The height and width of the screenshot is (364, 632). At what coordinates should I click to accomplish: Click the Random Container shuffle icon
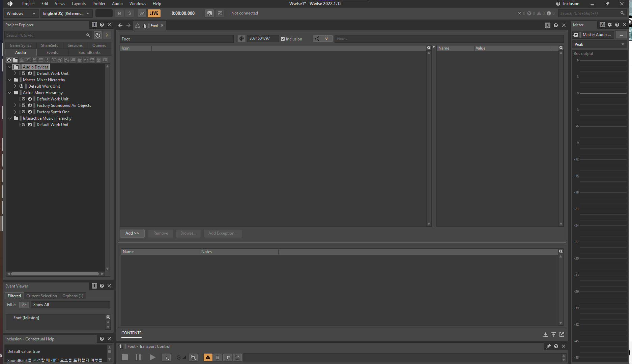pos(54,60)
